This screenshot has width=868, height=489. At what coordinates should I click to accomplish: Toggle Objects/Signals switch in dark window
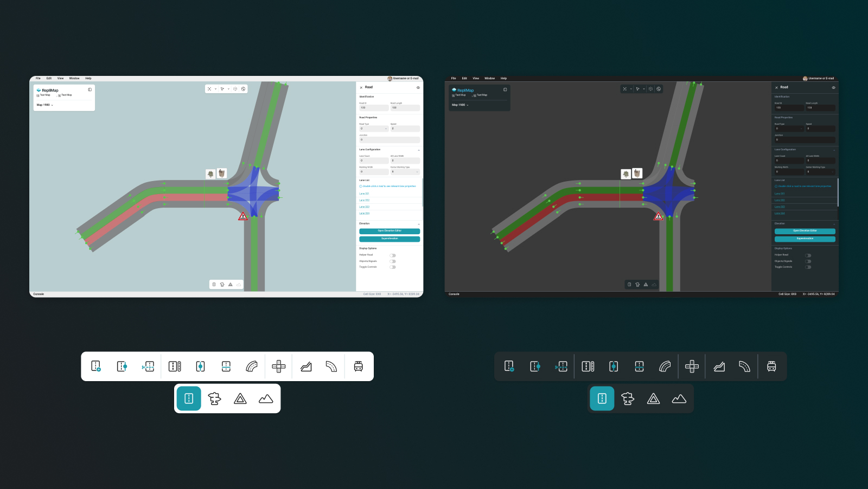(808, 261)
